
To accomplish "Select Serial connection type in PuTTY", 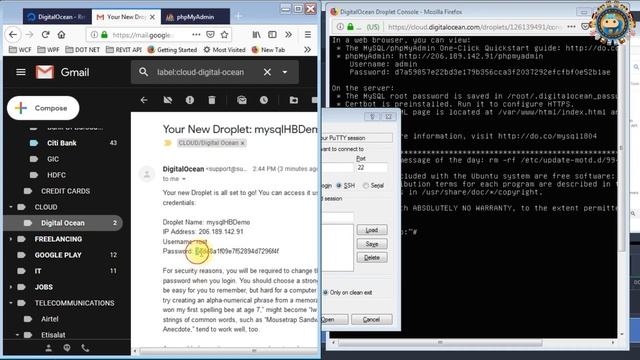I will click(373, 186).
